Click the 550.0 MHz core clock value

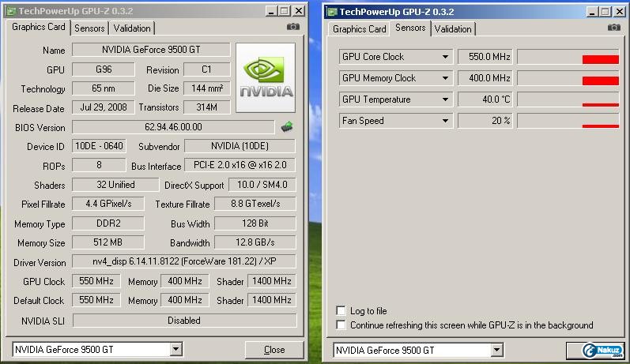click(485, 57)
